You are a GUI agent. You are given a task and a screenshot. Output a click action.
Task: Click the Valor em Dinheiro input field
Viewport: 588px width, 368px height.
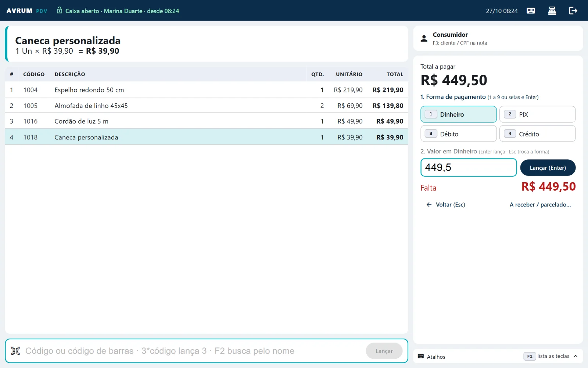coord(469,167)
